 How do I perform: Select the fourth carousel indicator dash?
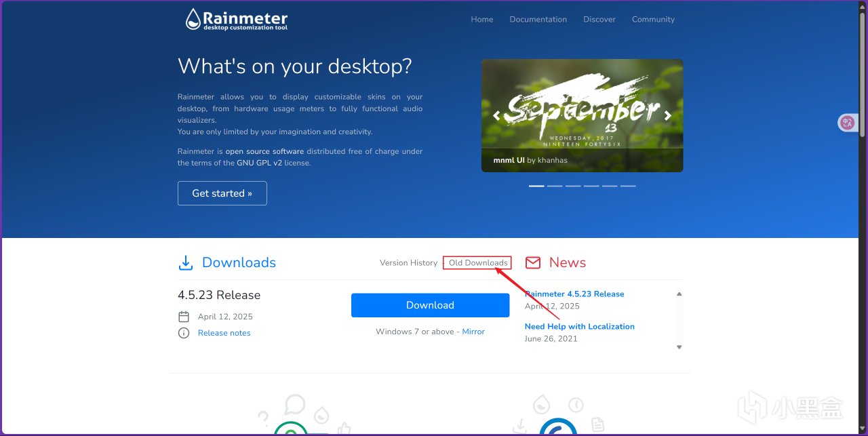[x=591, y=186]
